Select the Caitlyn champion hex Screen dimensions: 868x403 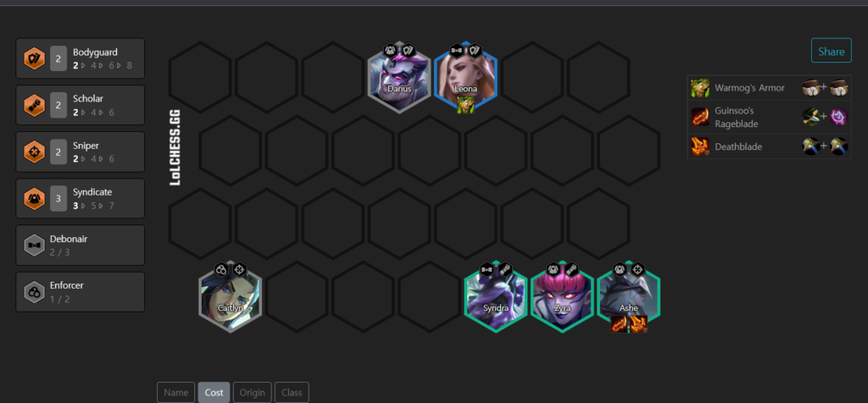pos(230,297)
